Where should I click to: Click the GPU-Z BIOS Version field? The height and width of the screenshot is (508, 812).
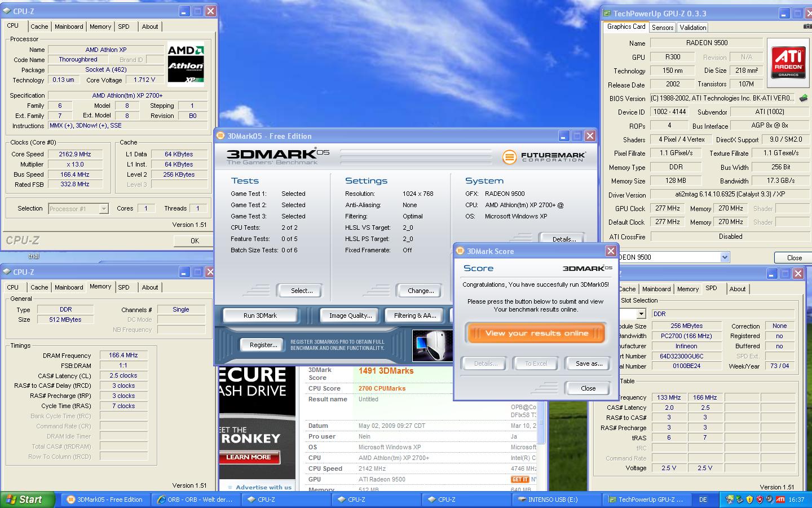tap(722, 98)
